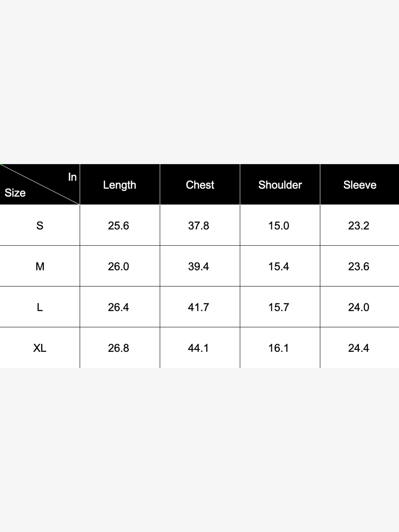Click the L size row label
This screenshot has height=532, width=399.
pos(40,307)
